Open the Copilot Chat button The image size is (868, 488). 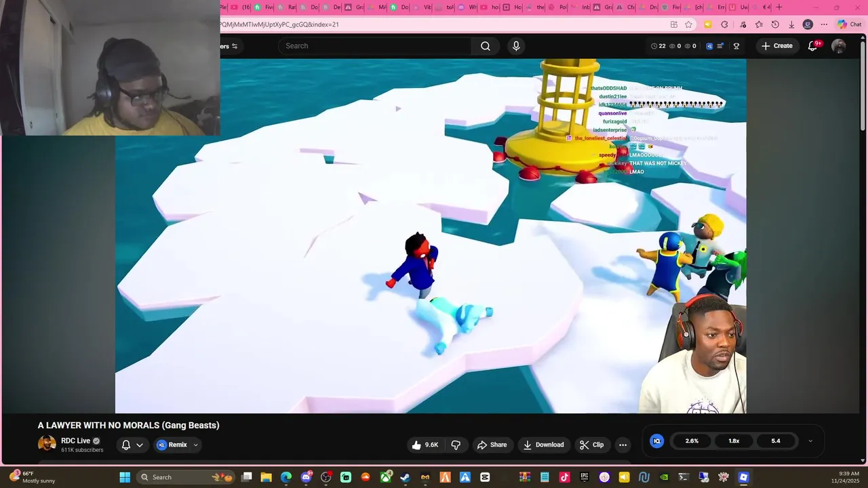click(850, 24)
